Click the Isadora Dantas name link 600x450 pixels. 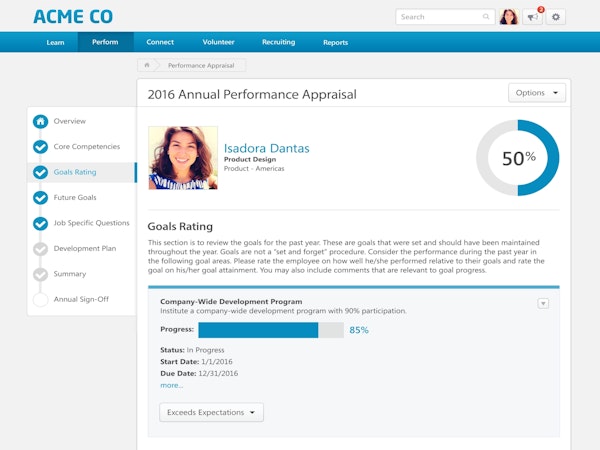(266, 148)
